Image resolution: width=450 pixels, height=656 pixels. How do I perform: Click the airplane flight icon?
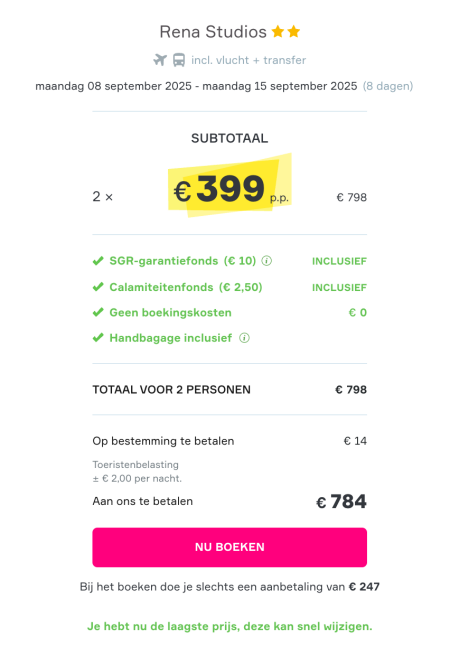coord(160,60)
